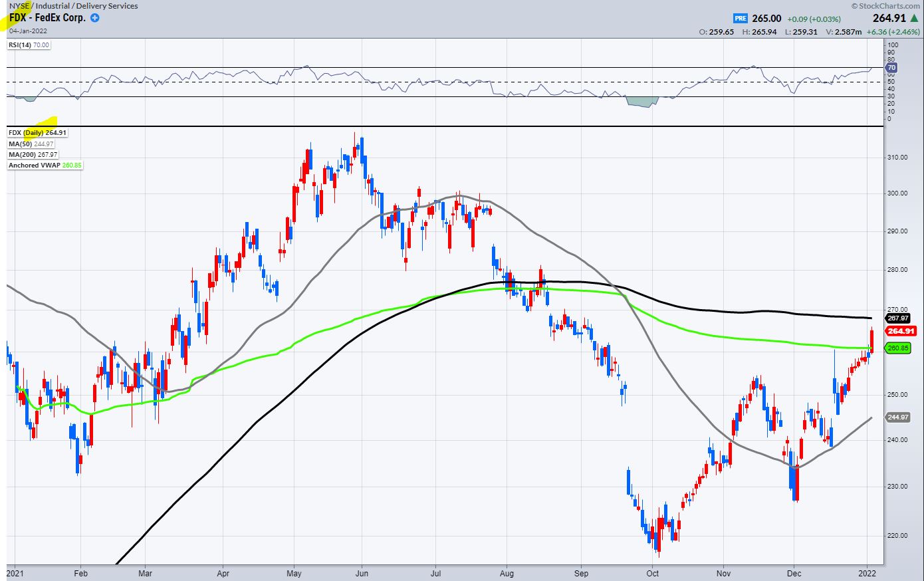Click the 240.00 price axis label
The height and width of the screenshot is (581, 924).
pyautogui.click(x=898, y=440)
